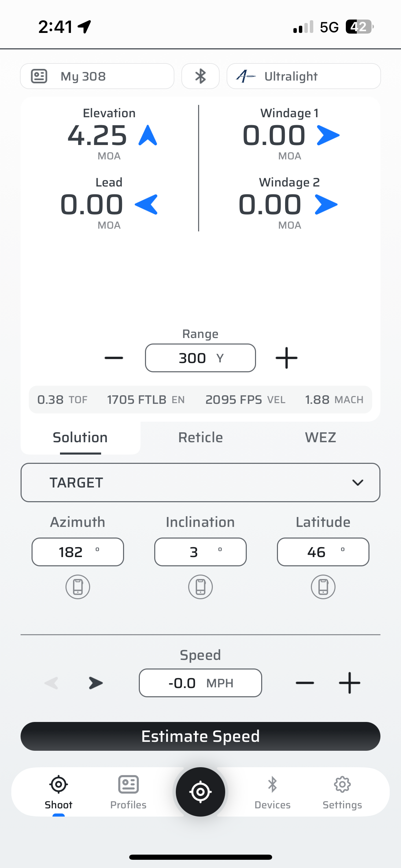Open the My 308 profile selector

pyautogui.click(x=97, y=76)
